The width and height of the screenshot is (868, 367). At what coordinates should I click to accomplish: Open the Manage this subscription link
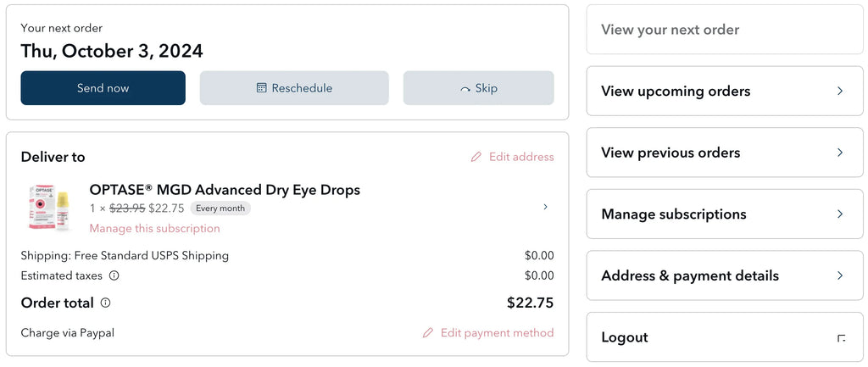coord(154,229)
